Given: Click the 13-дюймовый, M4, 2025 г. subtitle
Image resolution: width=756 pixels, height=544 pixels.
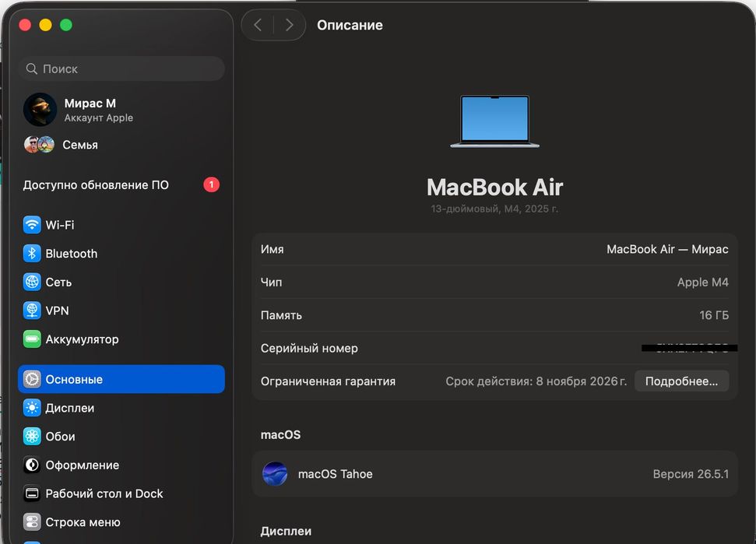Looking at the screenshot, I should click(494, 209).
